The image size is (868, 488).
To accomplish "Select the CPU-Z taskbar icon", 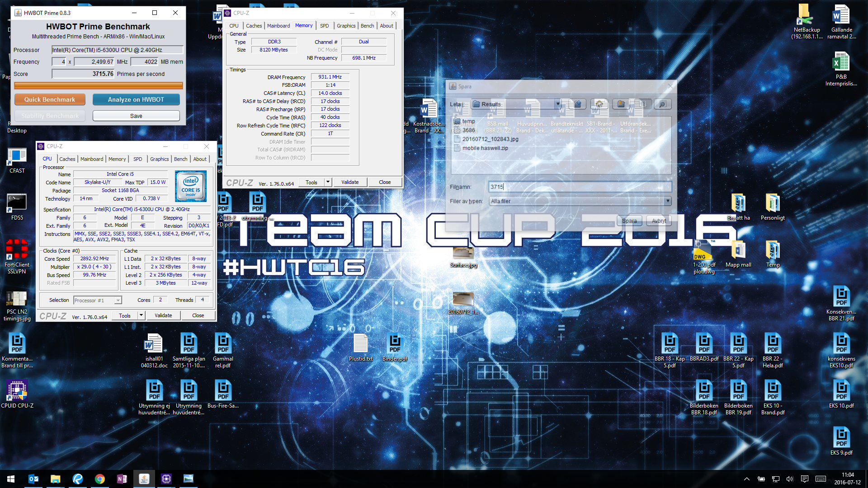I will (166, 479).
